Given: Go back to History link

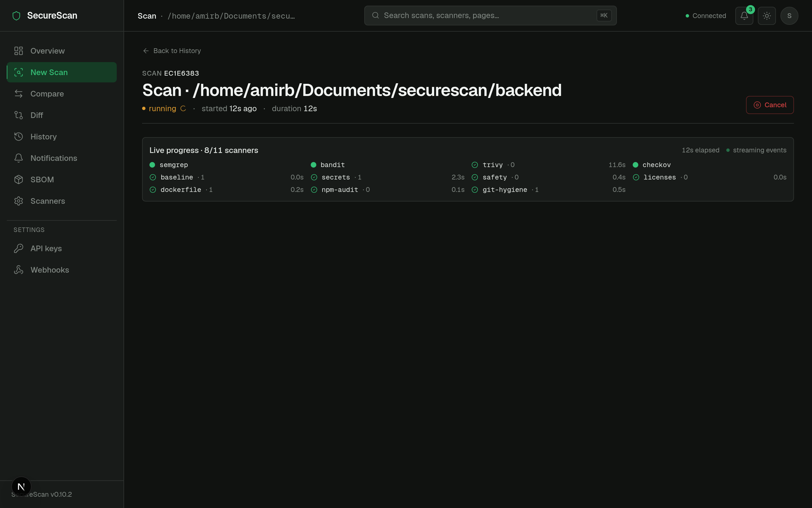Looking at the screenshot, I should click(x=171, y=51).
